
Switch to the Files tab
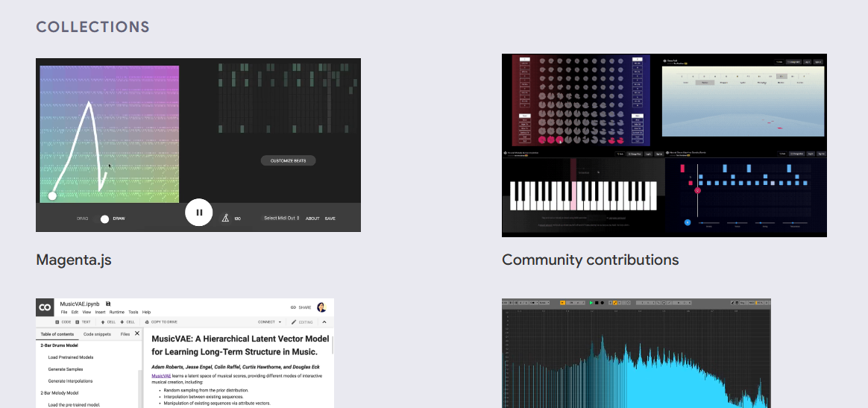tap(125, 334)
